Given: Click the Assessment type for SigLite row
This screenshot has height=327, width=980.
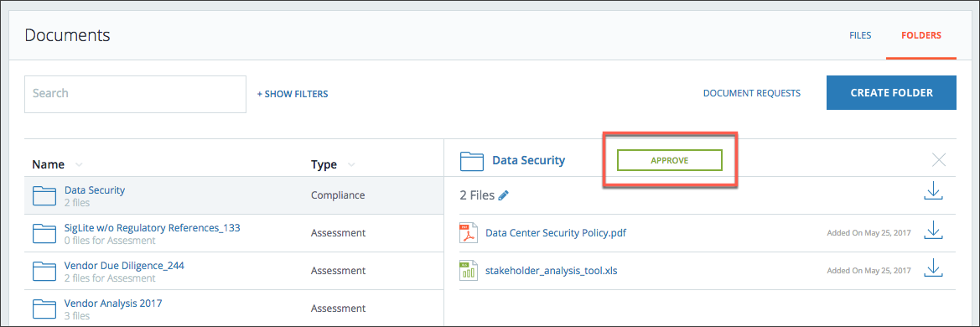Looking at the screenshot, I should pos(338,232).
